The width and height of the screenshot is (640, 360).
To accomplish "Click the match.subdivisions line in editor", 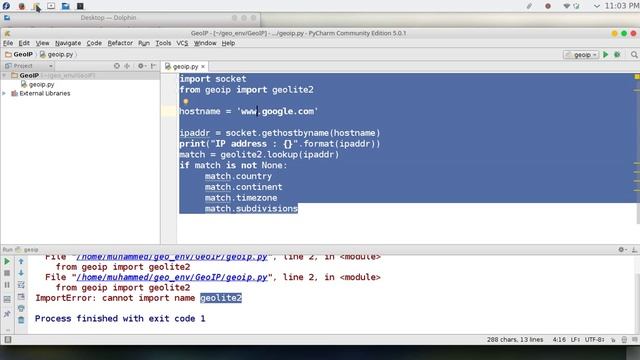I will (251, 209).
